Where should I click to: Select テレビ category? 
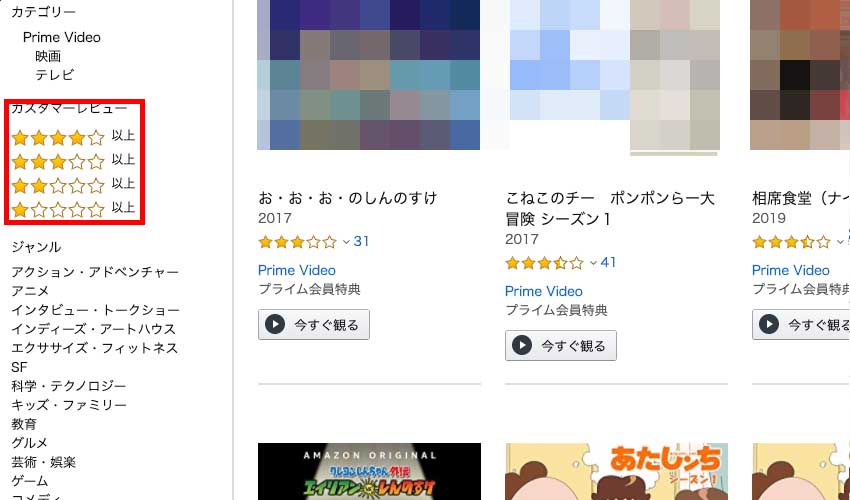(55, 75)
